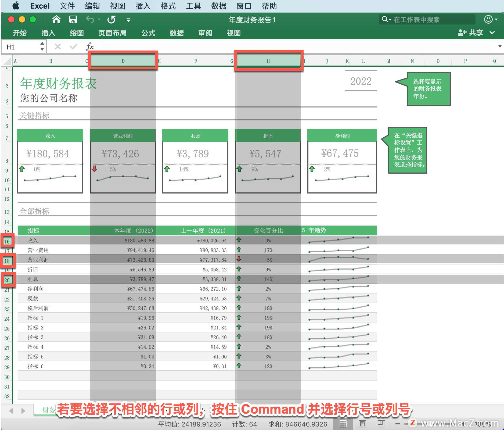Select row 16 header
The height and width of the screenshot is (430, 504).
[7, 241]
